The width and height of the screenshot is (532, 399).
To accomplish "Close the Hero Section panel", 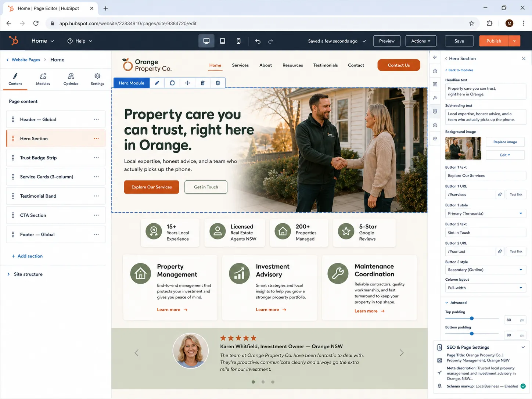I will click(524, 58).
